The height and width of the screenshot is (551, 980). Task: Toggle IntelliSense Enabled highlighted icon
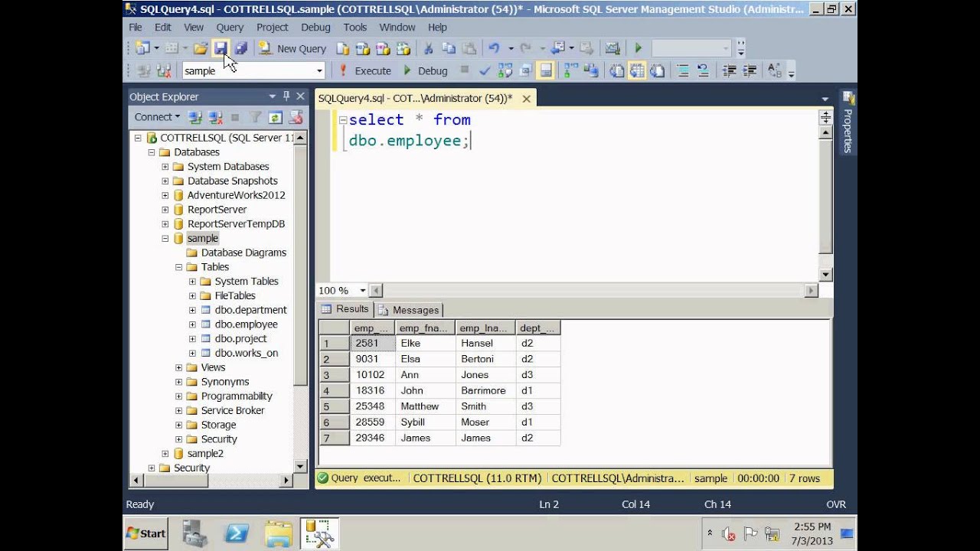click(546, 70)
